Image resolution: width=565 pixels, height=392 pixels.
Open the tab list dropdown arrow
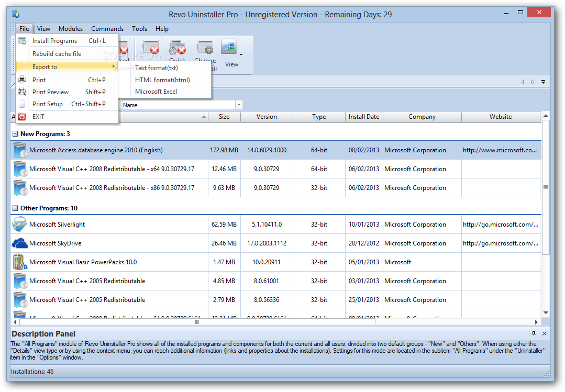[x=543, y=82]
